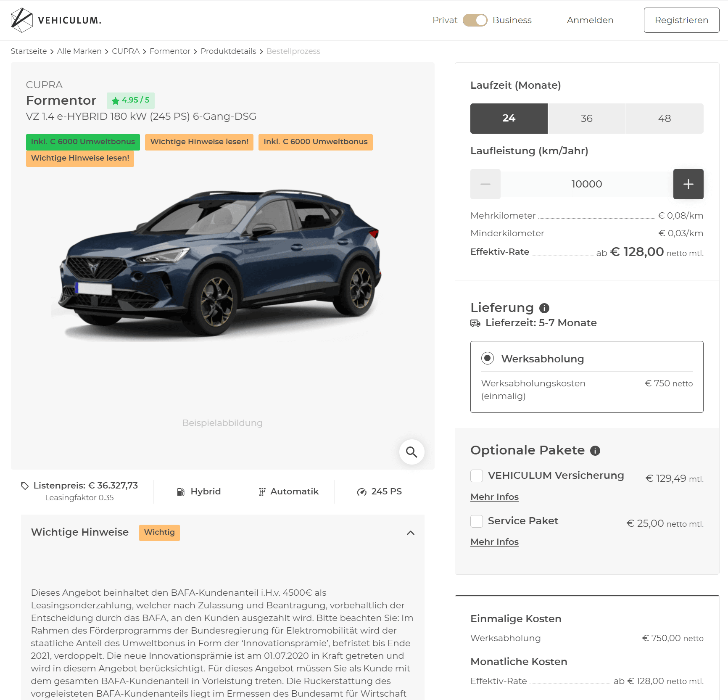This screenshot has height=700, width=728.
Task: Check the VEHICULUM Versicherung checkbox
Action: click(477, 476)
